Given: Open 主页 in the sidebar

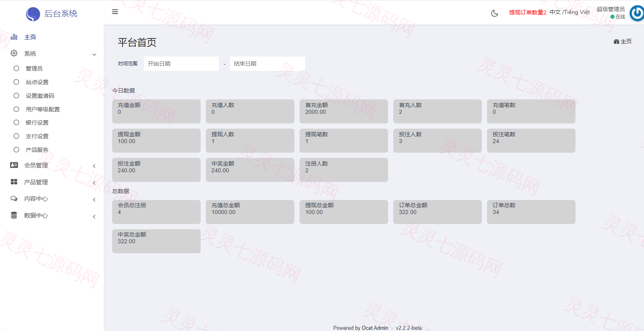Looking at the screenshot, I should tap(30, 37).
